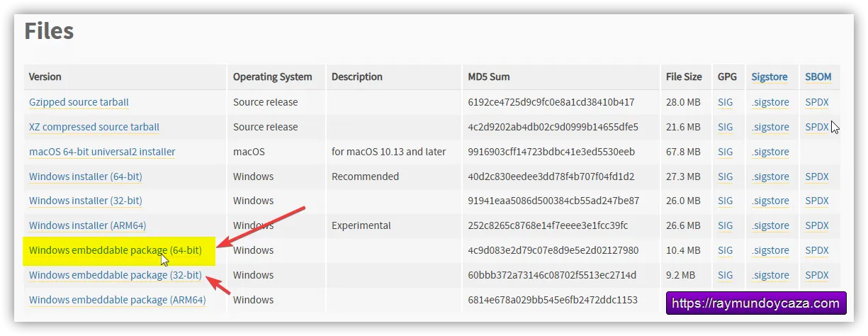Screen dimensions: 868x336
Task: Click macOS 64-bit universal2 installer link
Action: tap(102, 152)
